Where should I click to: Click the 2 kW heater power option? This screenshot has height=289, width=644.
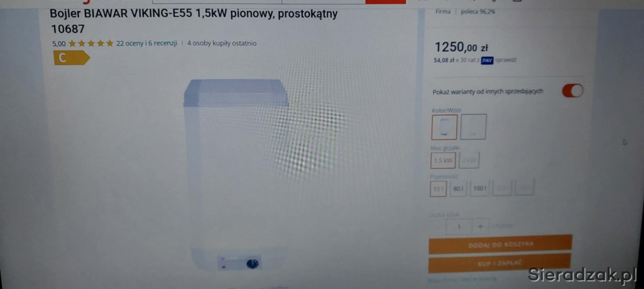[469, 160]
